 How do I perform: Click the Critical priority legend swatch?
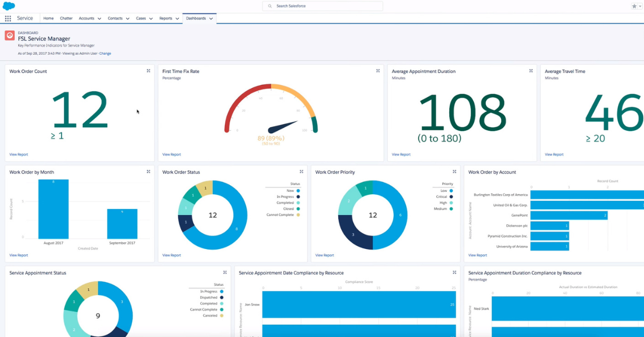pos(451,196)
